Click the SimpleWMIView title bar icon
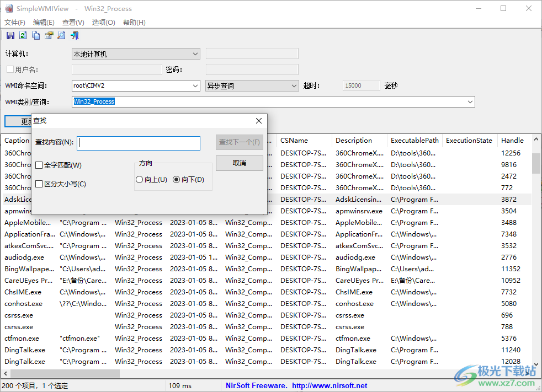The image size is (542, 392). pos(8,8)
